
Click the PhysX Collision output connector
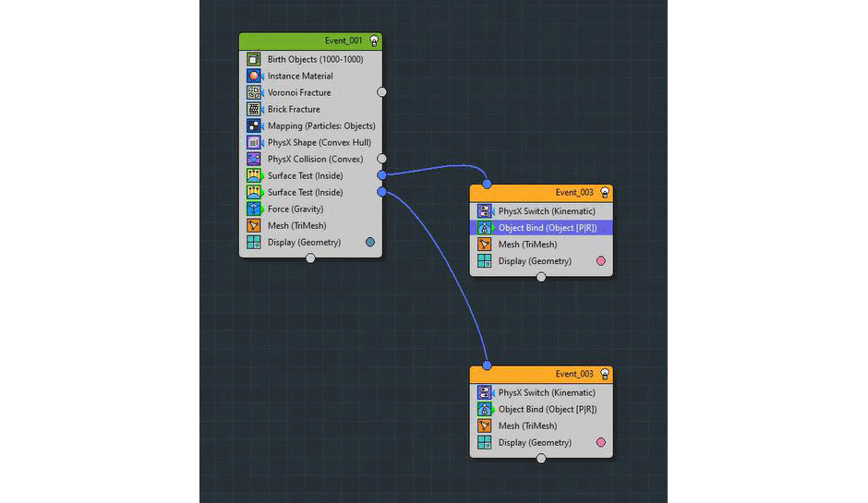(x=382, y=159)
